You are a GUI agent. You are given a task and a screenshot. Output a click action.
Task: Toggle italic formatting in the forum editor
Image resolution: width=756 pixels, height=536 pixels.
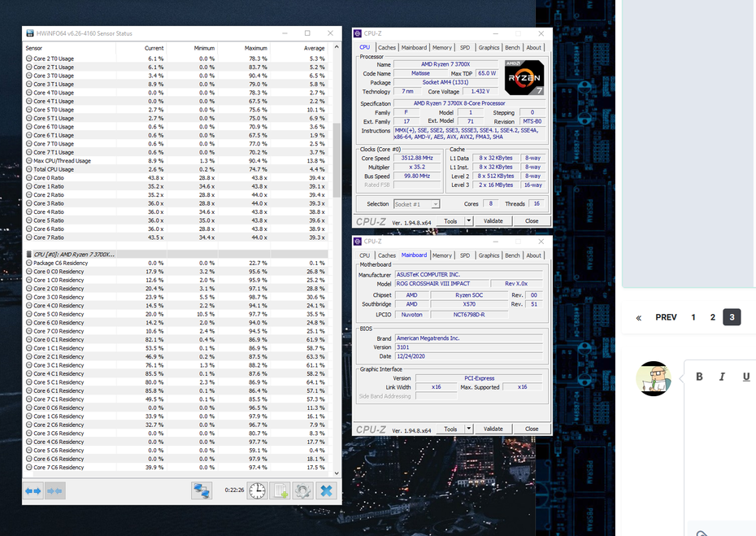point(722,377)
